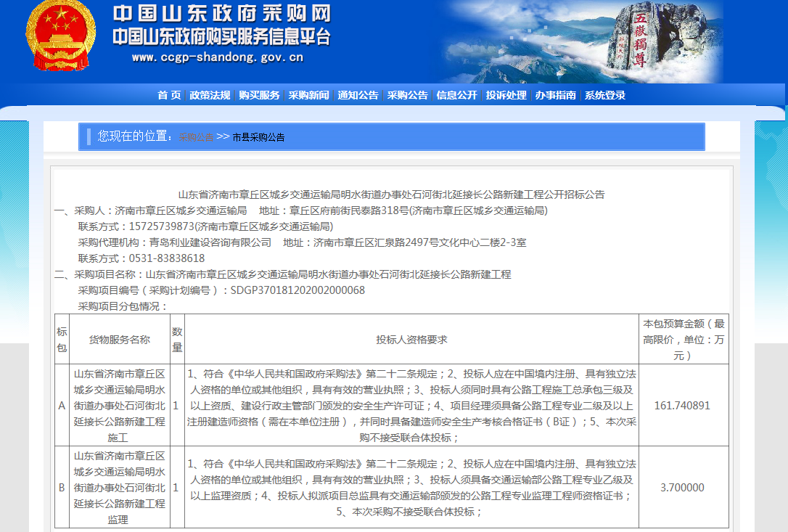Click the national emblem logo

coord(60,35)
